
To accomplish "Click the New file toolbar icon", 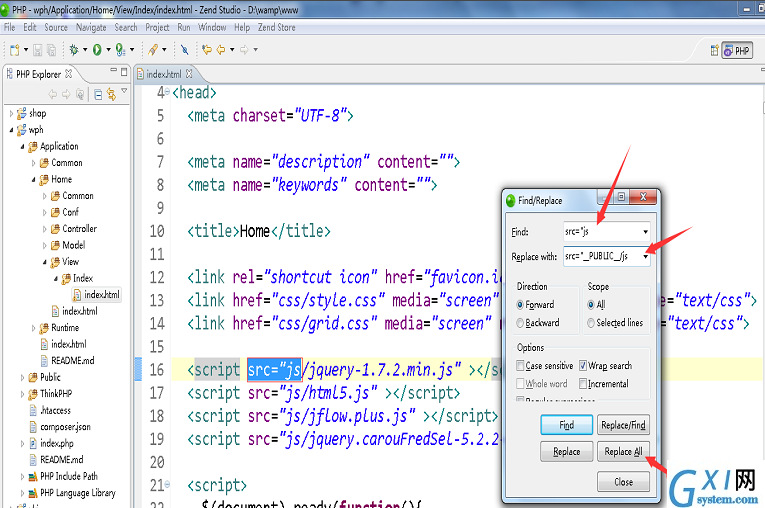I will 15,50.
